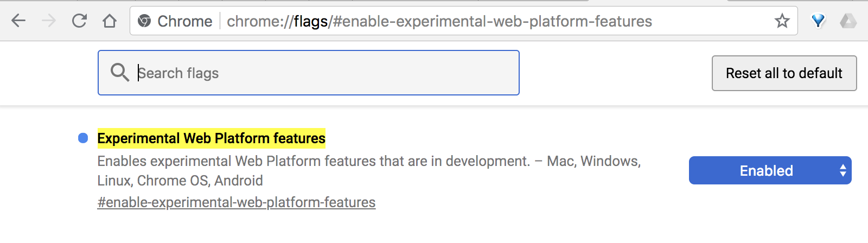
Task: Reload the chrome flags page
Action: click(x=79, y=21)
